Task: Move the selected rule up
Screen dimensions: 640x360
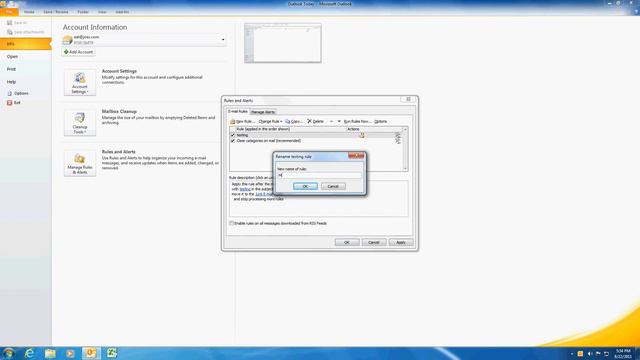Action: pyautogui.click(x=331, y=121)
